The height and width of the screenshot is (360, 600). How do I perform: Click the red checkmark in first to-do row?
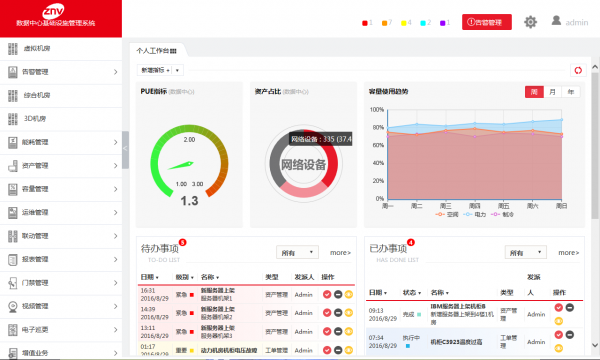[x=327, y=294]
